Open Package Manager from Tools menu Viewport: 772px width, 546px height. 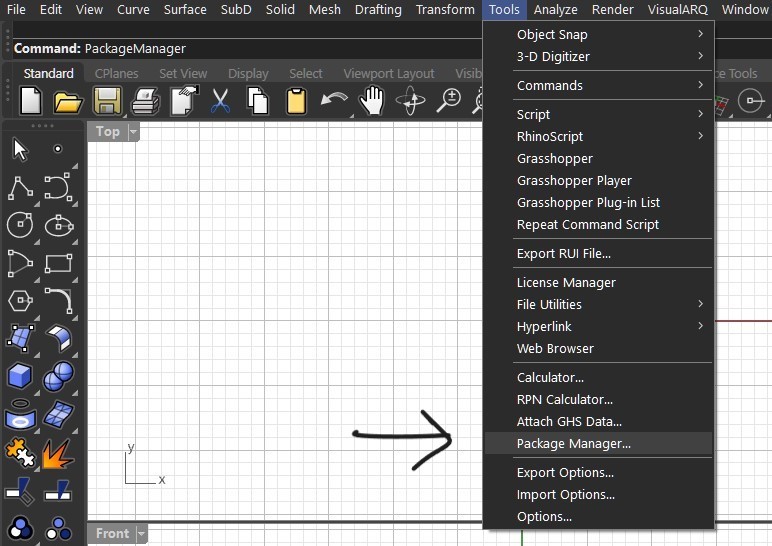click(x=573, y=443)
